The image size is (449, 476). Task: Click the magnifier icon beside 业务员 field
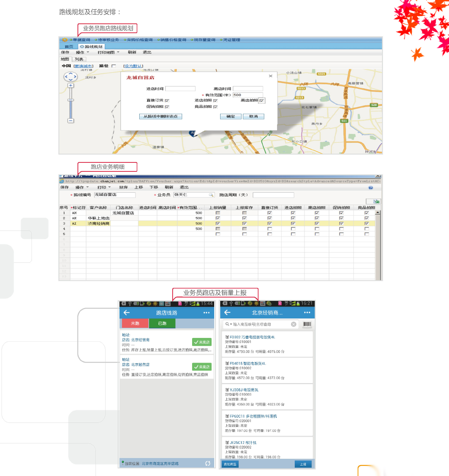pyautogui.click(x=211, y=195)
